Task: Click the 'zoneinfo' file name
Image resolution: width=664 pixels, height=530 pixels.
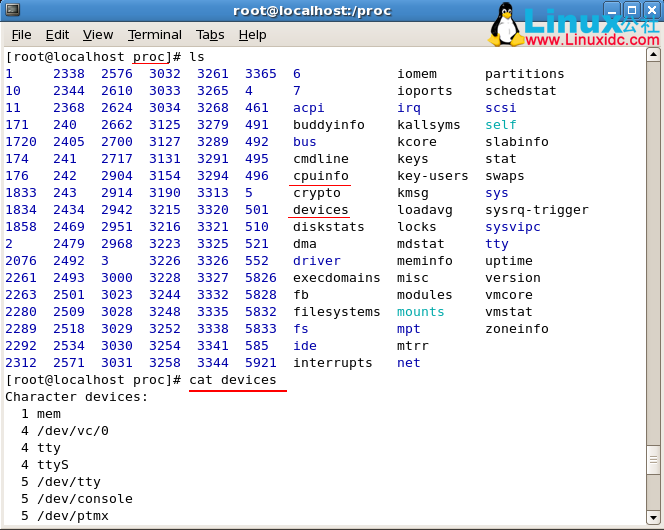Action: click(x=517, y=329)
